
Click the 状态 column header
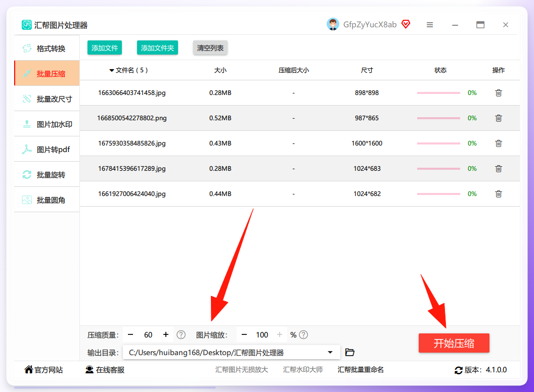(440, 70)
